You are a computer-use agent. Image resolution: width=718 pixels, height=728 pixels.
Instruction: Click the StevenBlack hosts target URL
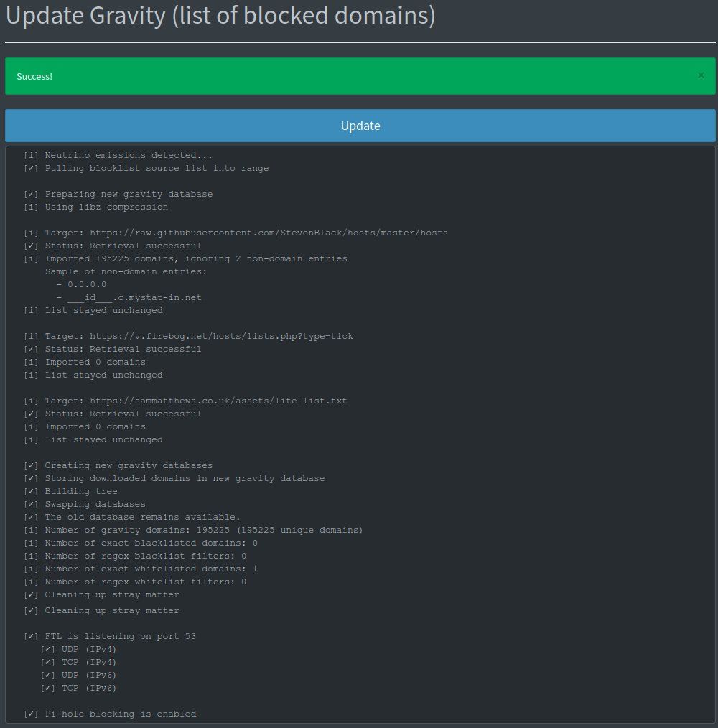(269, 233)
